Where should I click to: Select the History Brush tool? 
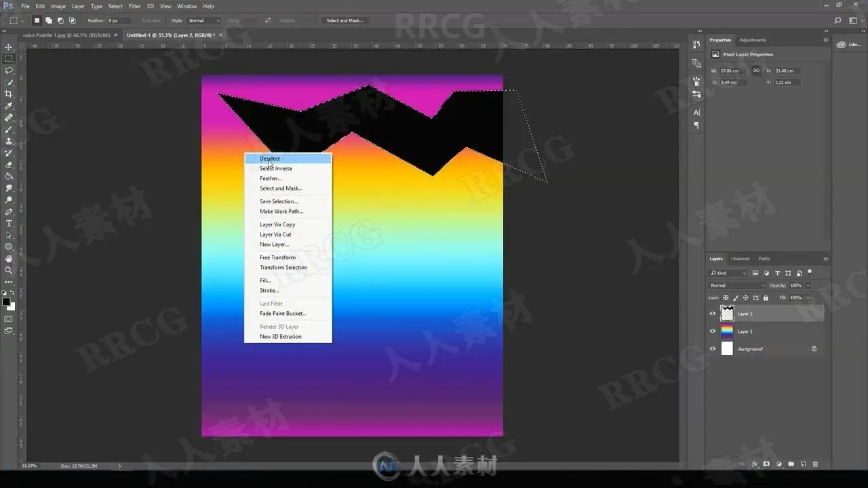(x=9, y=152)
